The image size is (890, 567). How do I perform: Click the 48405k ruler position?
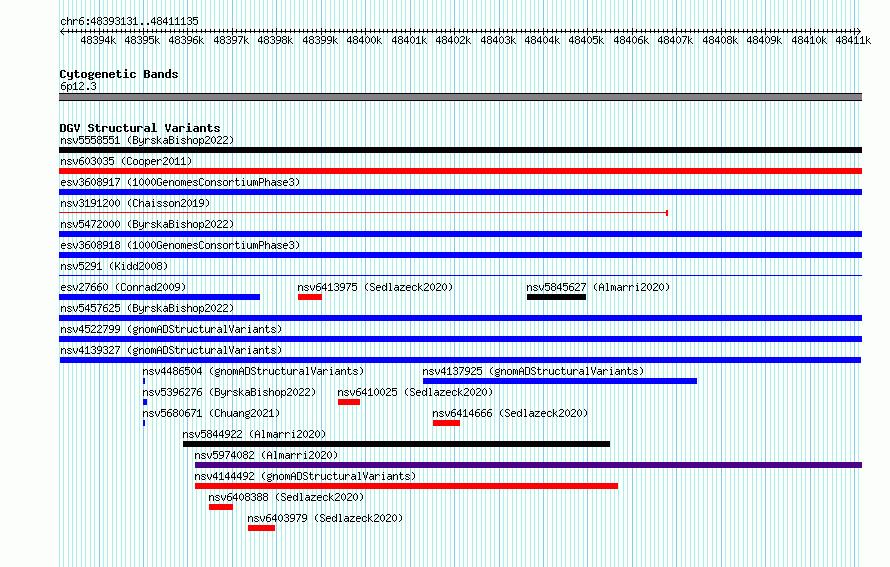586,40
